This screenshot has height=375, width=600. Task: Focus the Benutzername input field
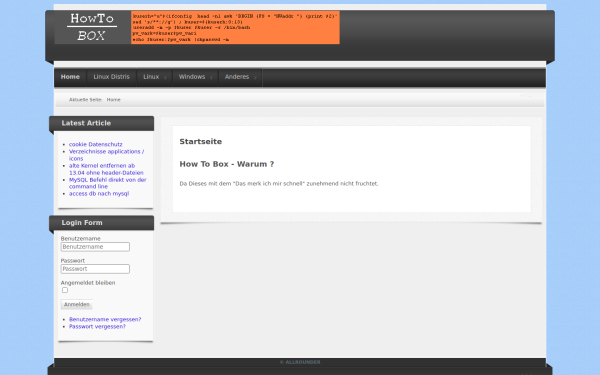click(x=95, y=247)
